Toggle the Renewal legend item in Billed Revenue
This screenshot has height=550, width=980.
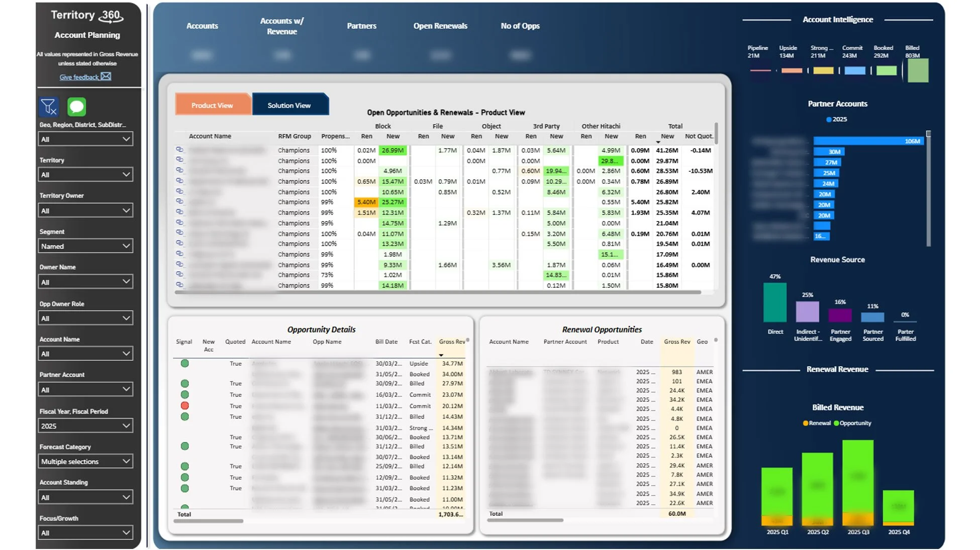tap(817, 423)
